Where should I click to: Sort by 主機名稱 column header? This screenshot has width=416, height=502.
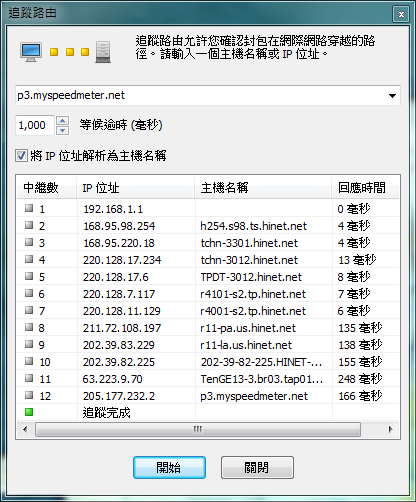[x=263, y=188]
